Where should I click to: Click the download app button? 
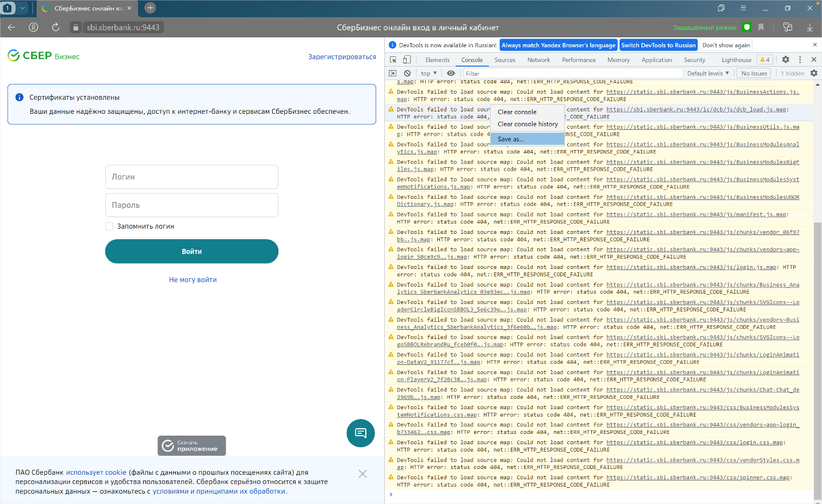192,445
